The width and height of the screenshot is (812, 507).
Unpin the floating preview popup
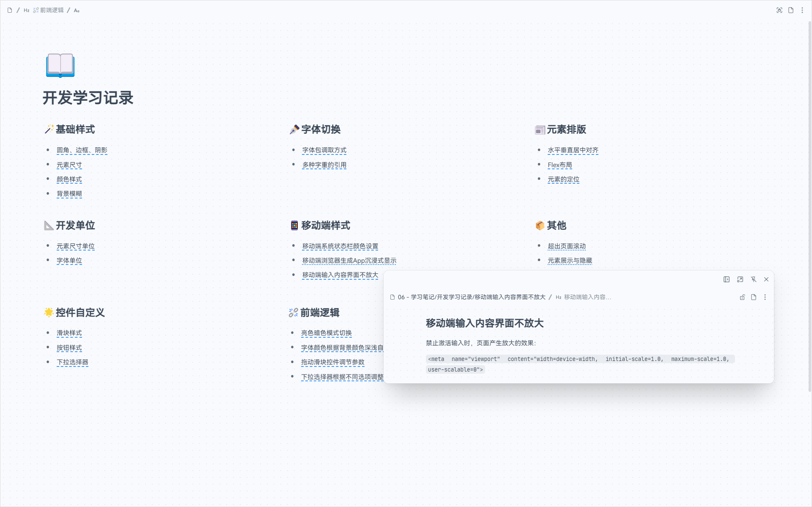(x=754, y=279)
